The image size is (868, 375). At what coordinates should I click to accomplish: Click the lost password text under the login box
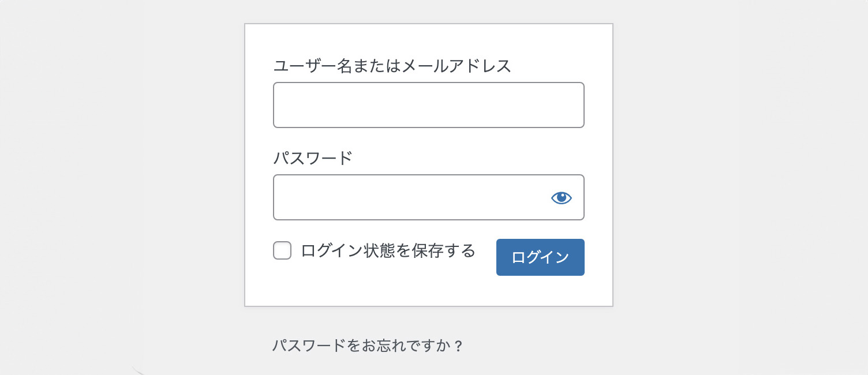(x=368, y=346)
